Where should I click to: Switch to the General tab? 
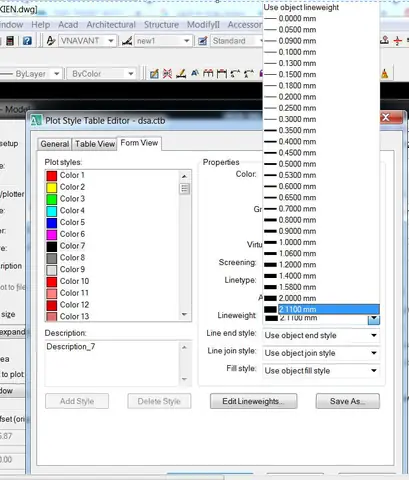55,144
